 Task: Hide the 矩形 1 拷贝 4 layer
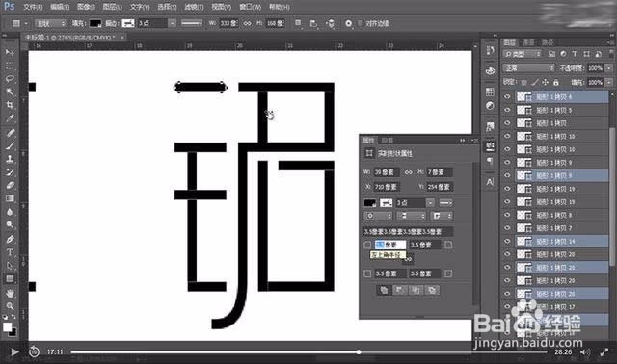pyautogui.click(x=507, y=96)
